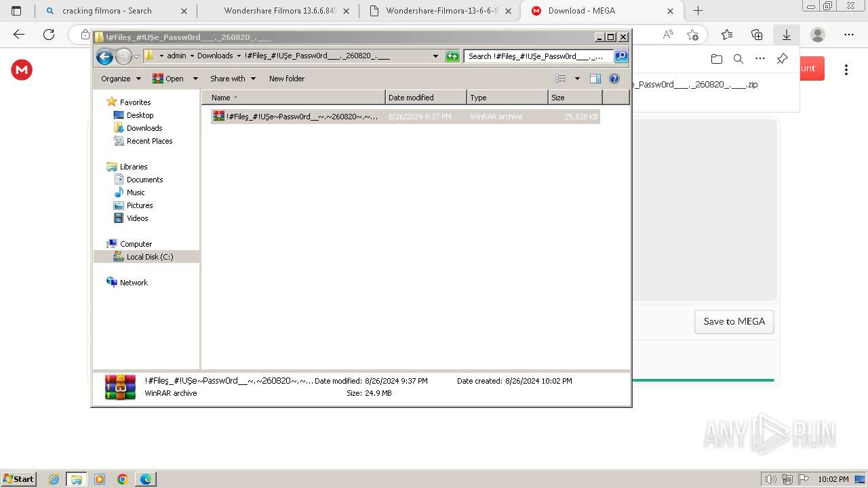Expand the address bar history dropdown
868x488 pixels.
coord(435,56)
